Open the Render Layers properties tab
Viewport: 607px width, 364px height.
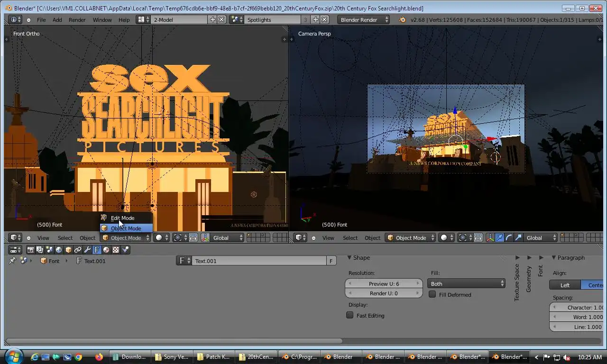pos(40,250)
